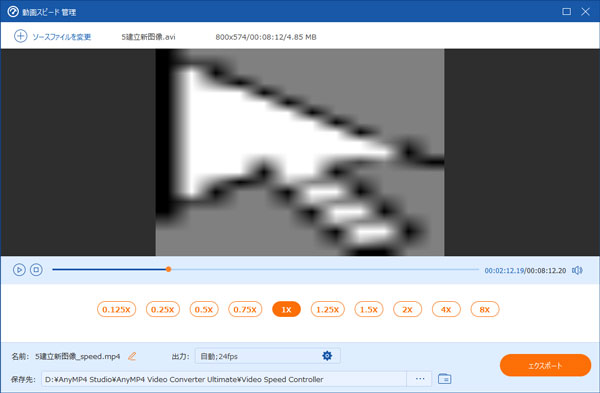
Task: Stop the video playback
Action: pos(36,270)
